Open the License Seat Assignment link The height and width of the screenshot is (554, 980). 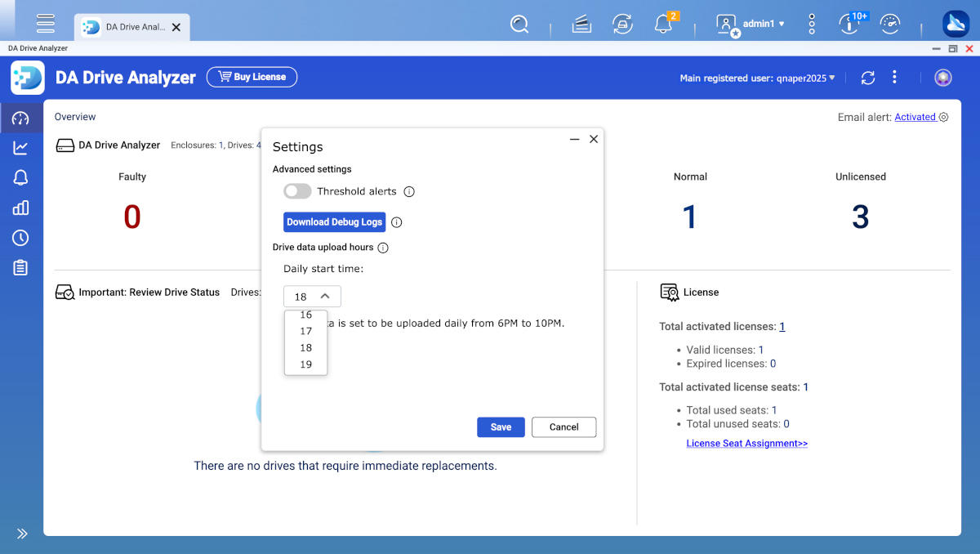[x=746, y=444]
